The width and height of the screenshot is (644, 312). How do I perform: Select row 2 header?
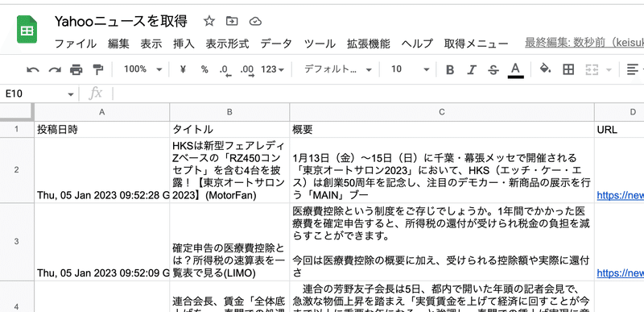click(x=17, y=170)
